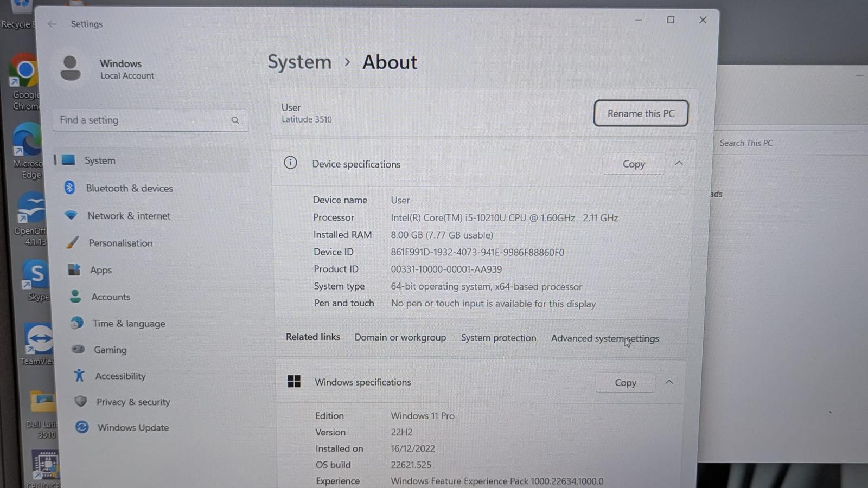Open the Apps settings section

point(101,270)
